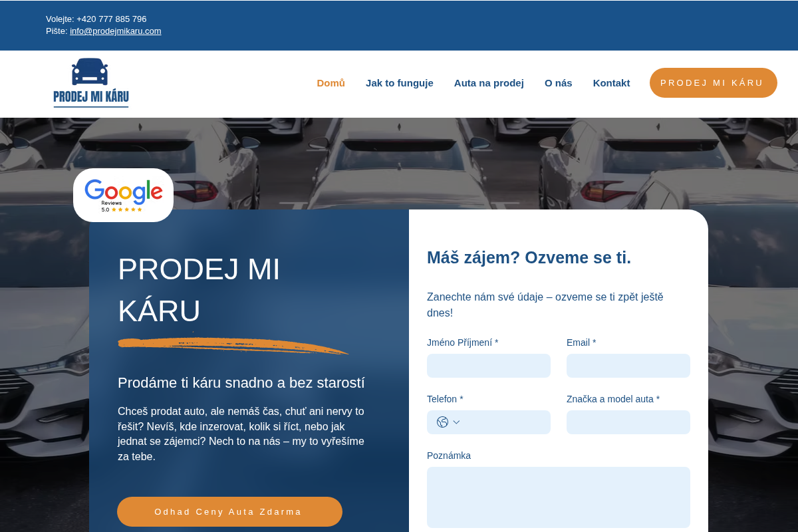Viewport: 798px width, 532px height.
Task: Click the orange PRODEJ MI KÁRU header button
Action: 714,83
